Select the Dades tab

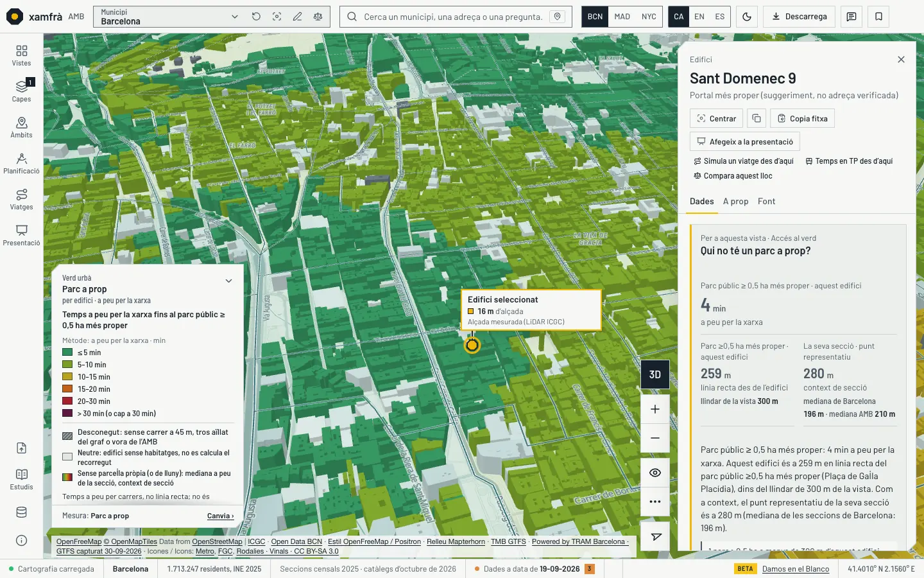tap(701, 202)
